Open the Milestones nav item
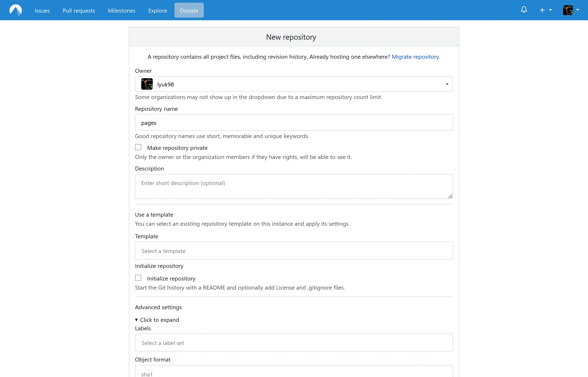Image resolution: width=588 pixels, height=377 pixels. [122, 11]
